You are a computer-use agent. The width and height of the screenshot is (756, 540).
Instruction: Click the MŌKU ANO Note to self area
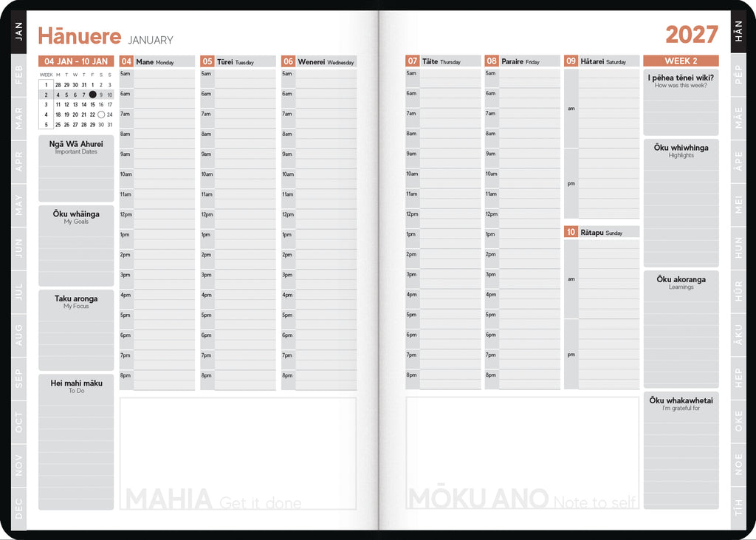523,453
